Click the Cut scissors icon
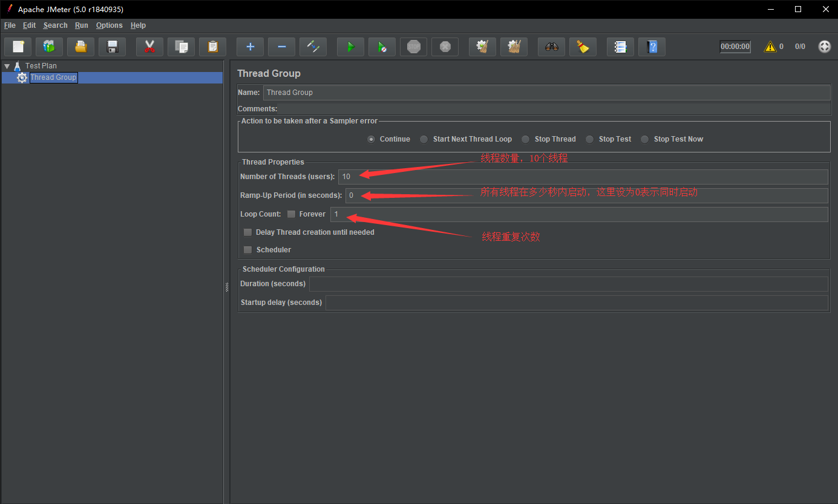The height and width of the screenshot is (504, 838). coord(150,47)
